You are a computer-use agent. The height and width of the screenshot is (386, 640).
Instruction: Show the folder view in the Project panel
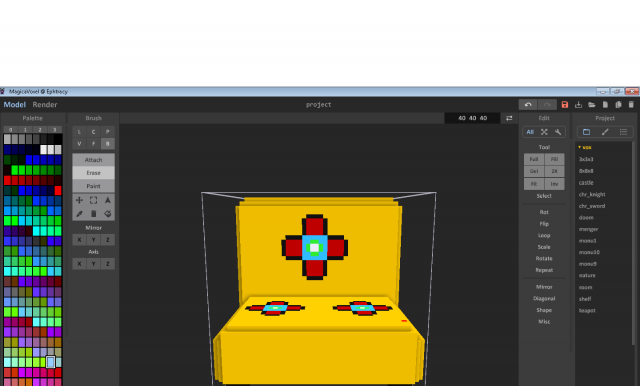(587, 132)
